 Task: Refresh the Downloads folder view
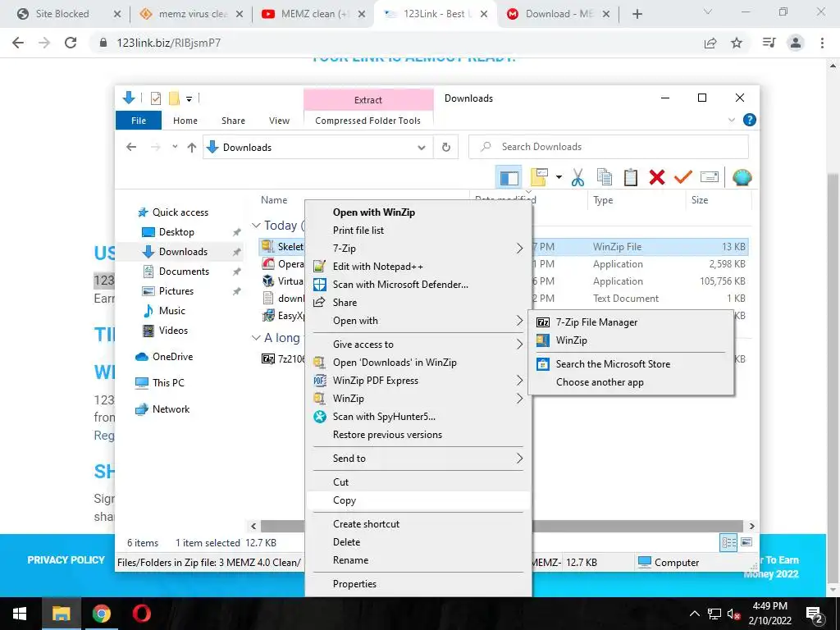pos(445,148)
